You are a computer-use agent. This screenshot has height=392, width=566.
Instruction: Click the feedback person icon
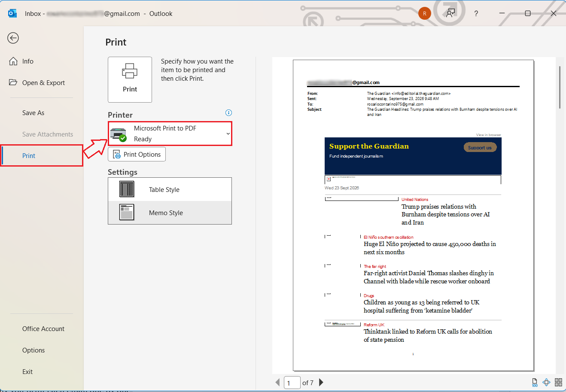pyautogui.click(x=450, y=13)
